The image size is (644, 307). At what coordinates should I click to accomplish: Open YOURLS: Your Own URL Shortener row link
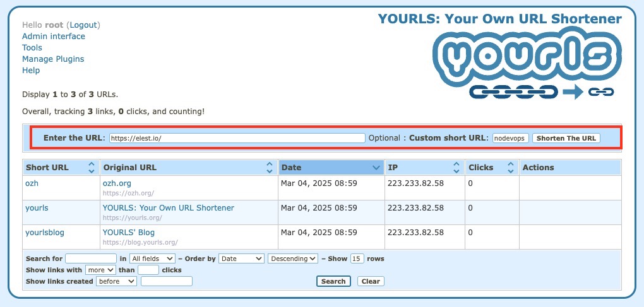(x=169, y=208)
